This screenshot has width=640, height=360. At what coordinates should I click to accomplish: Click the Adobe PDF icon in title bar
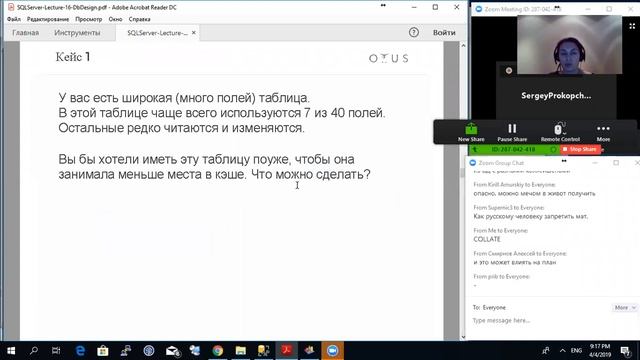tap(11, 7)
